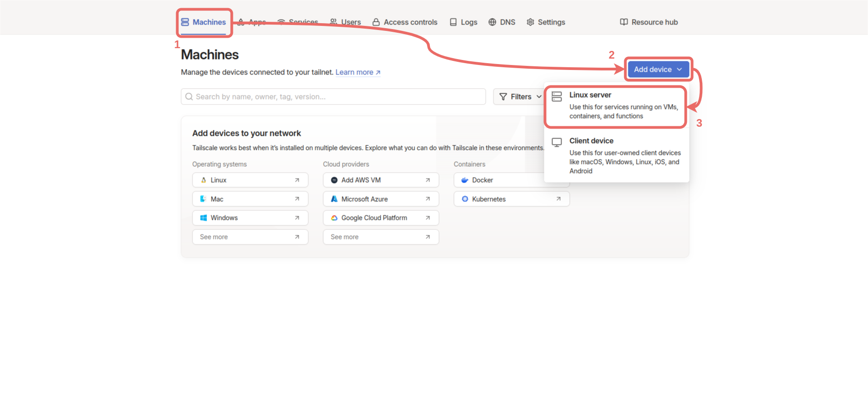Screen dimensions: 868x403
Task: Click the Settings gear icon
Action: tap(530, 22)
